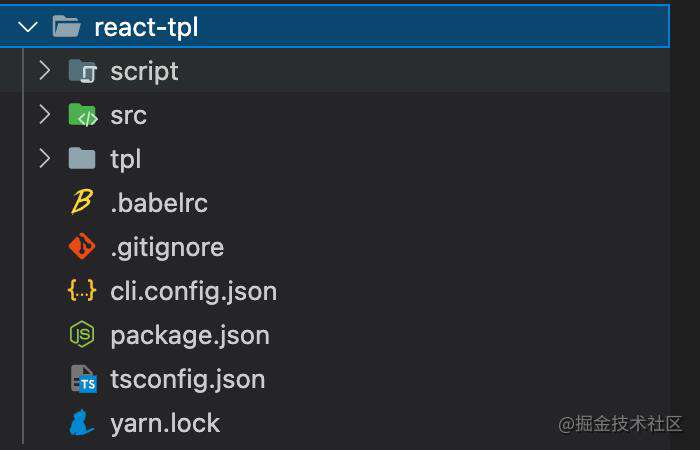The width and height of the screenshot is (700, 450).
Task: Click the orange Git icon
Action: click(x=82, y=246)
